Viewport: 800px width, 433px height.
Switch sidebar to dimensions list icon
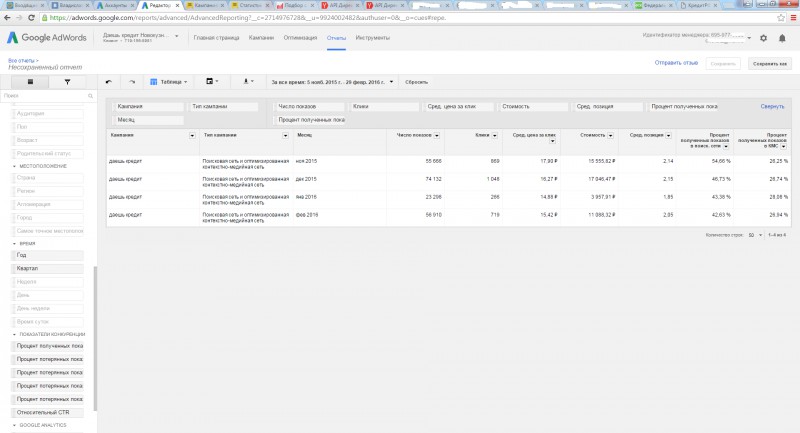click(x=30, y=82)
